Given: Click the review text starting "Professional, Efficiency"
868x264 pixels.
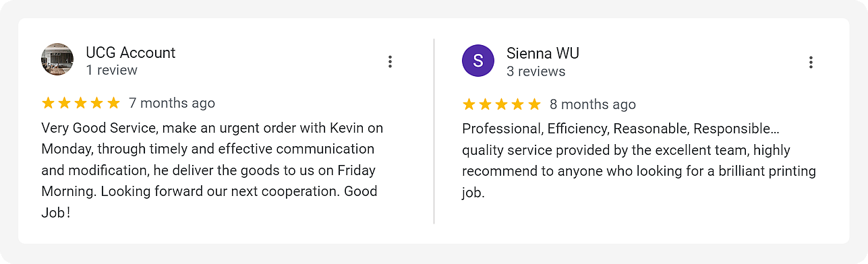Looking at the screenshot, I should pyautogui.click(x=639, y=160).
